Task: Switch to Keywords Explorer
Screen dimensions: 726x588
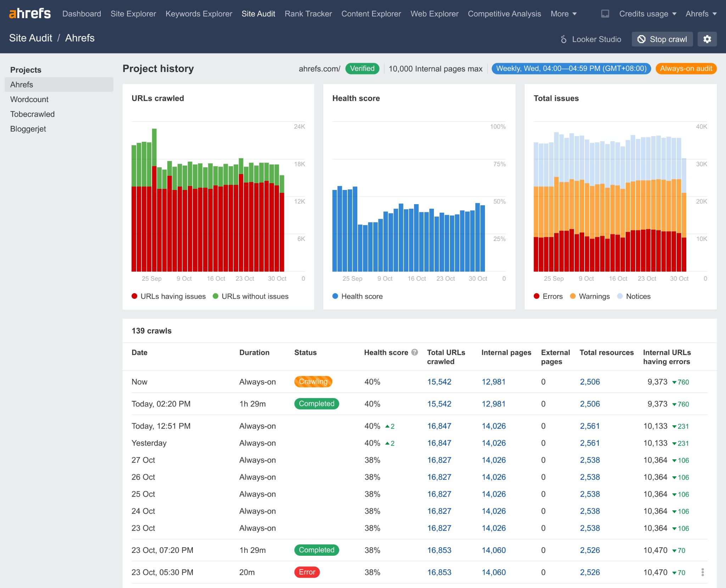Action: pos(199,13)
